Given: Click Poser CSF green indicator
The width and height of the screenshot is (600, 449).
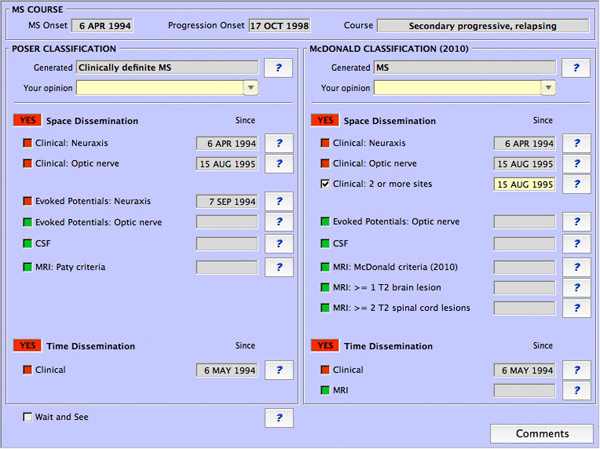Looking at the screenshot, I should point(27,243).
